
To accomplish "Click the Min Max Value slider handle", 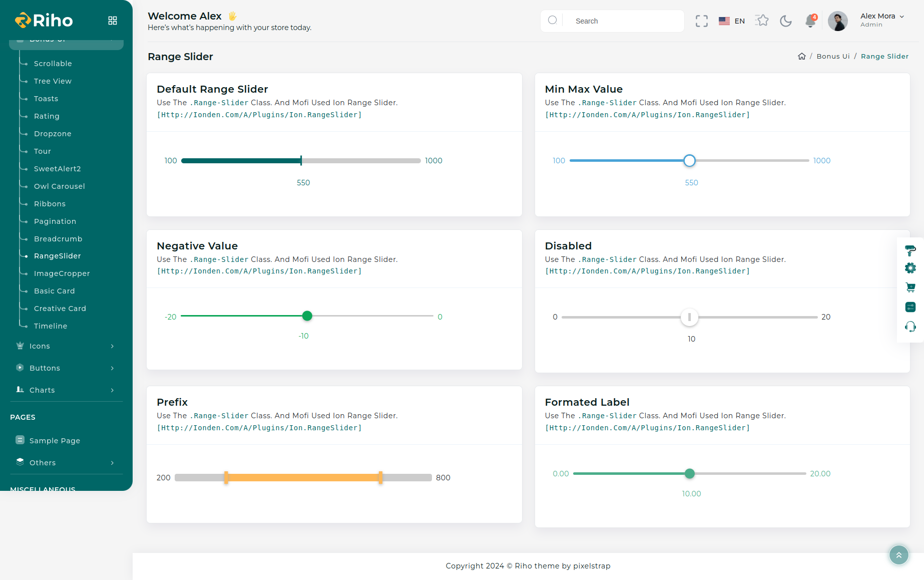I will pos(689,161).
